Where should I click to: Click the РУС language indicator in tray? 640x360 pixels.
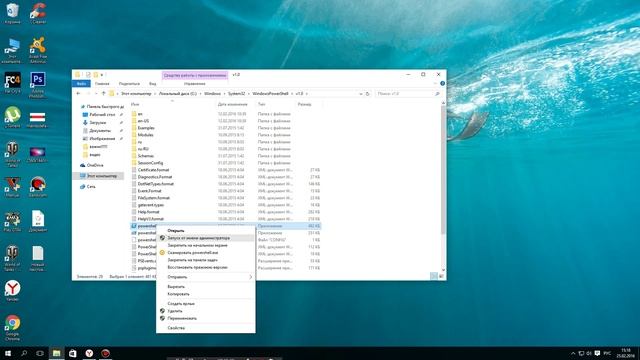[x=607, y=353]
